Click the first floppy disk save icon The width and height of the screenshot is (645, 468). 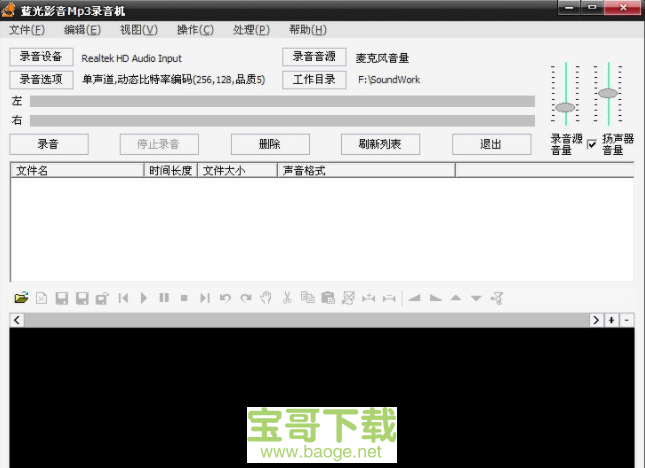point(62,298)
